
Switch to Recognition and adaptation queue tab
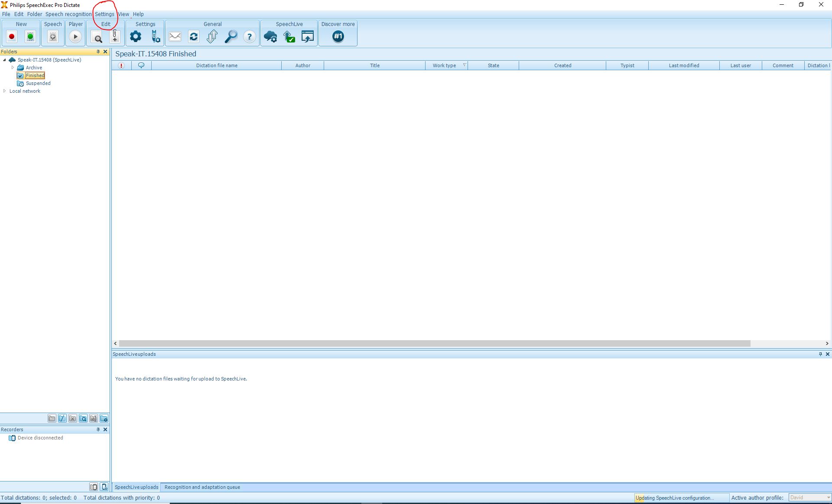pos(202,487)
